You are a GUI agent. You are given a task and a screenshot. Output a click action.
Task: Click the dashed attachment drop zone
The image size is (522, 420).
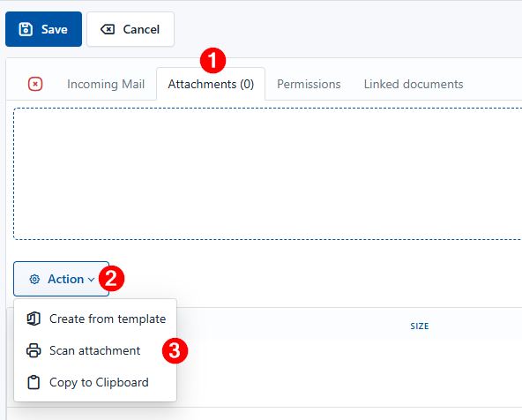click(x=268, y=174)
